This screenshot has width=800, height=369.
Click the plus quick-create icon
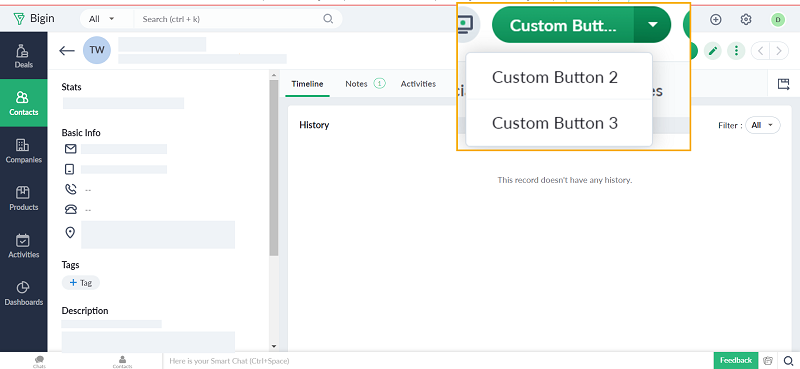coord(716,19)
